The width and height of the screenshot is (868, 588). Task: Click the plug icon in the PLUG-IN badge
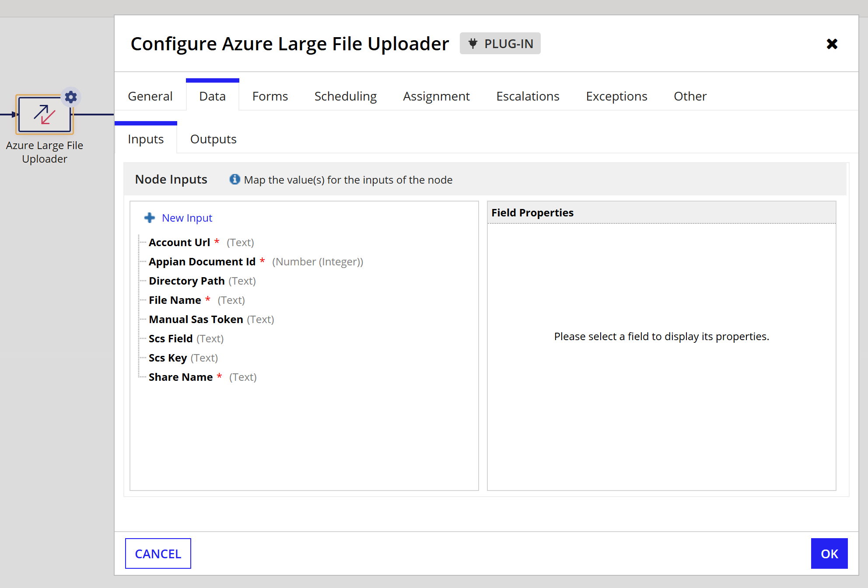[472, 43]
